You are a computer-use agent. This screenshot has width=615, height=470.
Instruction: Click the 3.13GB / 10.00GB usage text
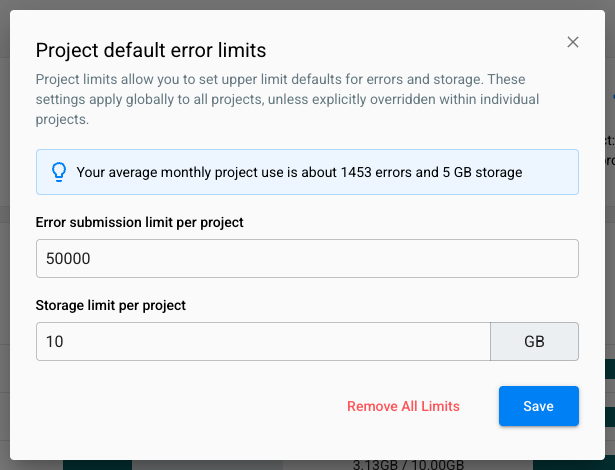(x=408, y=464)
